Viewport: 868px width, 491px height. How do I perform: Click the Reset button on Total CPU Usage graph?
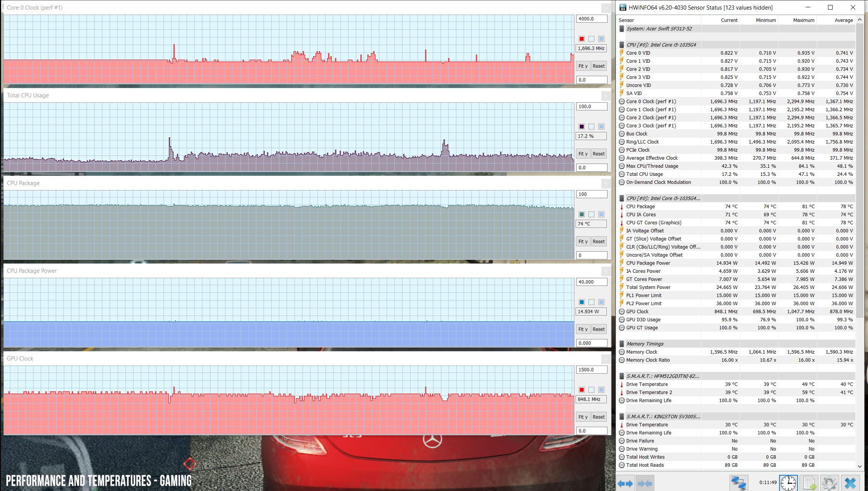tap(599, 154)
